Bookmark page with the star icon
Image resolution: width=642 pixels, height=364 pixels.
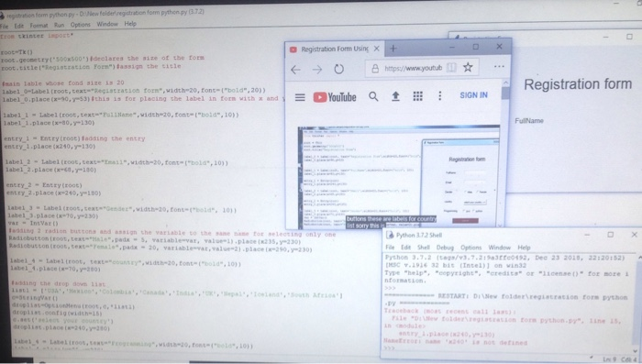(468, 67)
